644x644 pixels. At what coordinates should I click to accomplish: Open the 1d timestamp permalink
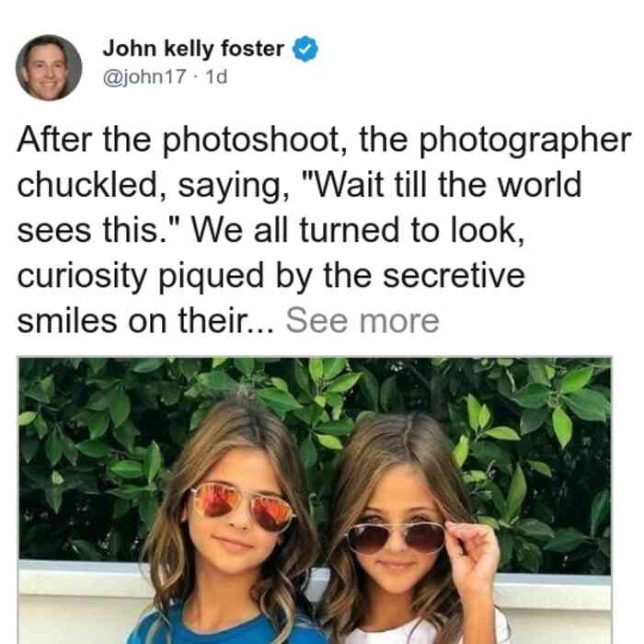(216, 76)
